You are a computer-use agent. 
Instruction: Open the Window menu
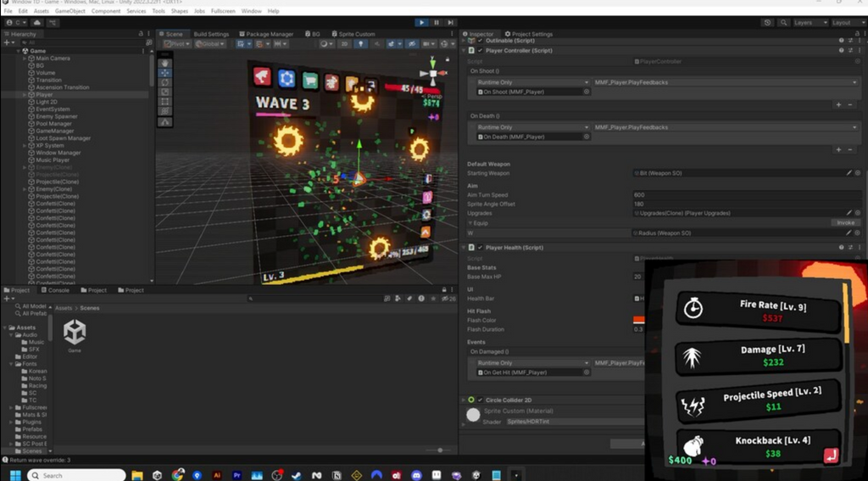point(251,11)
